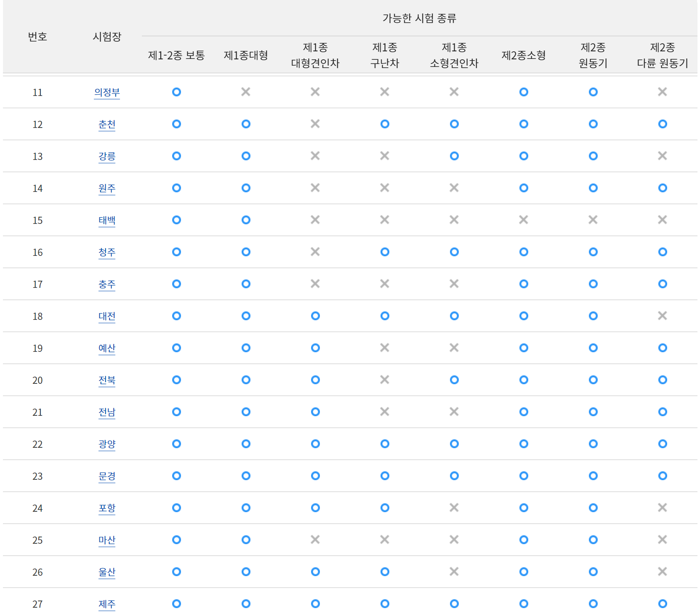
Task: Click the 제1종 대형견인차 O mark for 대전
Action: point(315,316)
